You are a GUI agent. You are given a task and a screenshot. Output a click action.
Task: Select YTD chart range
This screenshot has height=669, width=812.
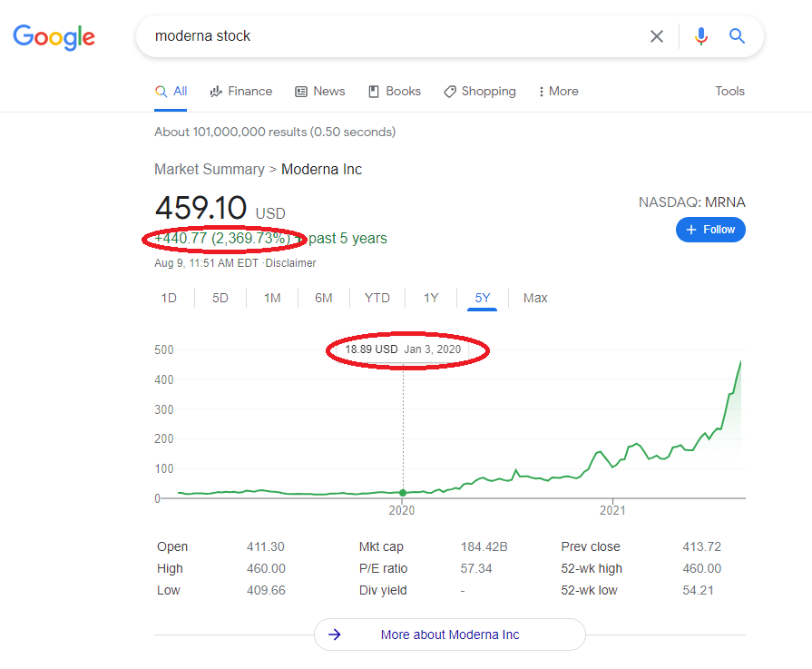377,298
